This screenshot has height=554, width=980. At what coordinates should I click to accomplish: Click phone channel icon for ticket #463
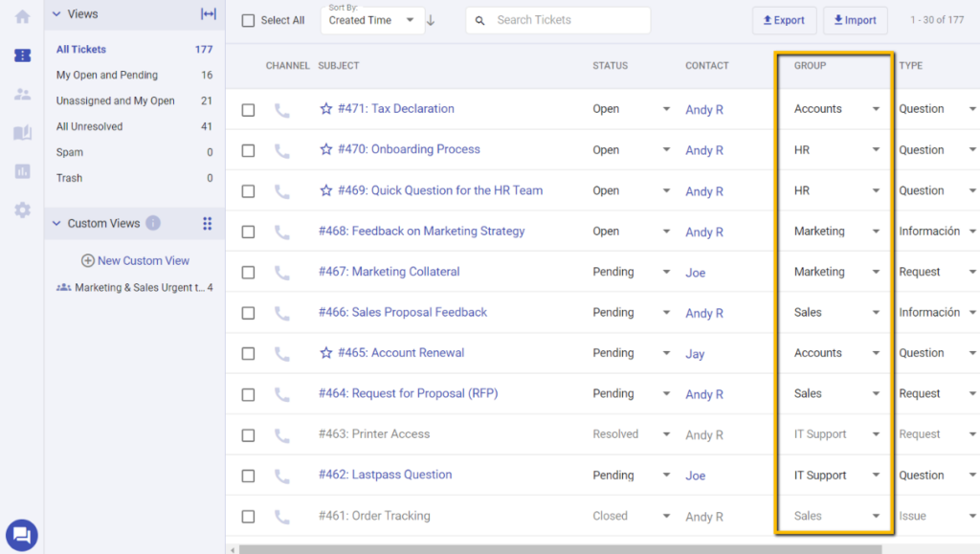click(282, 435)
